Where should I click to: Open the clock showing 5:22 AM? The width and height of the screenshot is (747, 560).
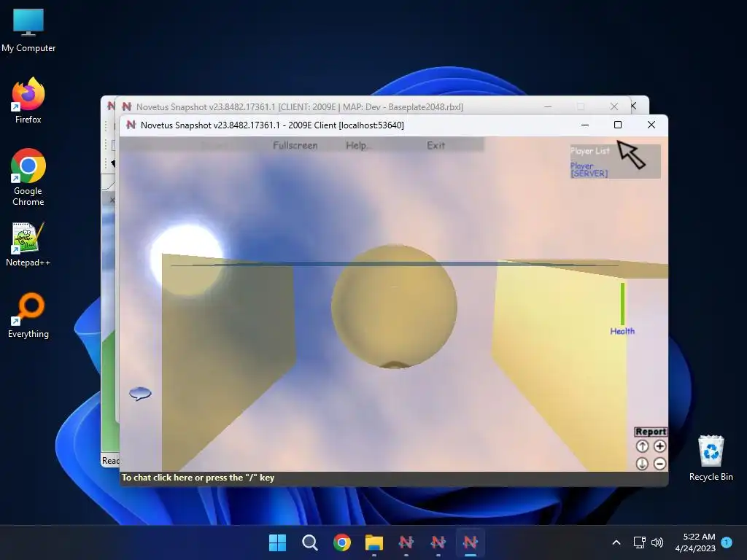pyautogui.click(x=695, y=542)
